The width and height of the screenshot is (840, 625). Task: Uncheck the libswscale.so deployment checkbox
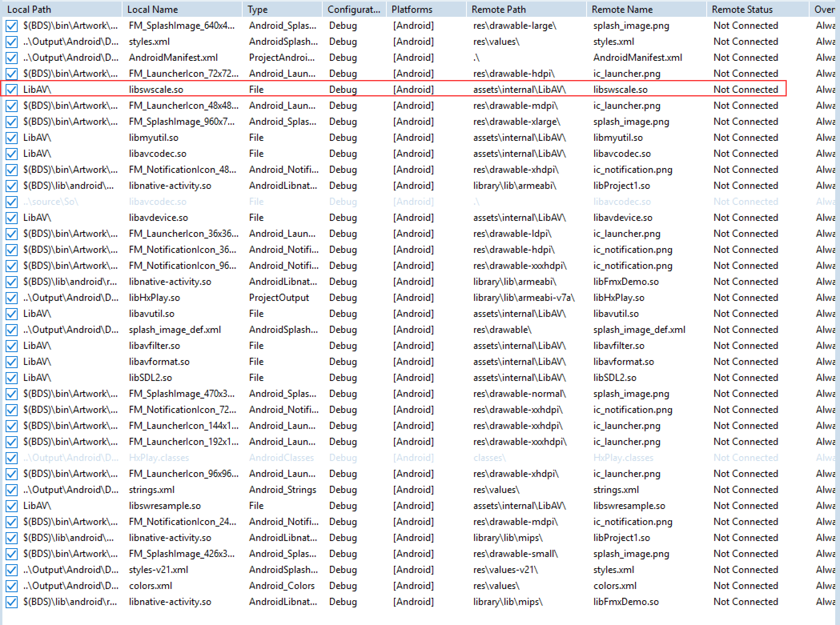pyautogui.click(x=11, y=89)
